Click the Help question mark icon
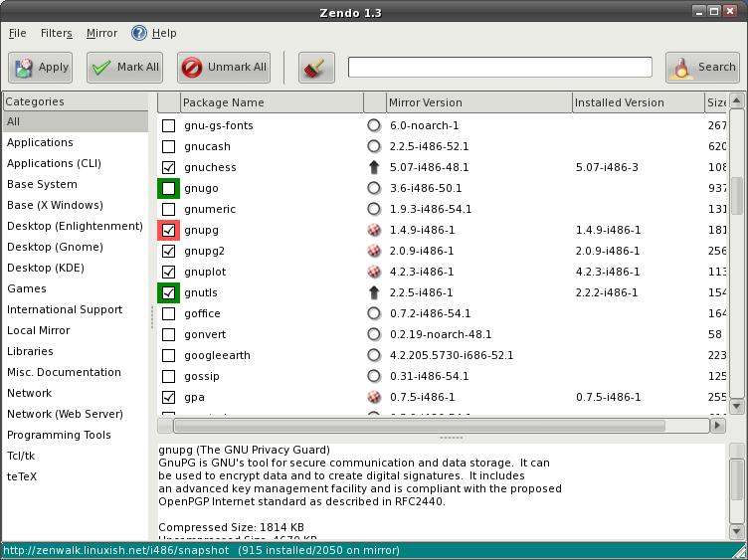This screenshot has width=748, height=560. [x=139, y=33]
